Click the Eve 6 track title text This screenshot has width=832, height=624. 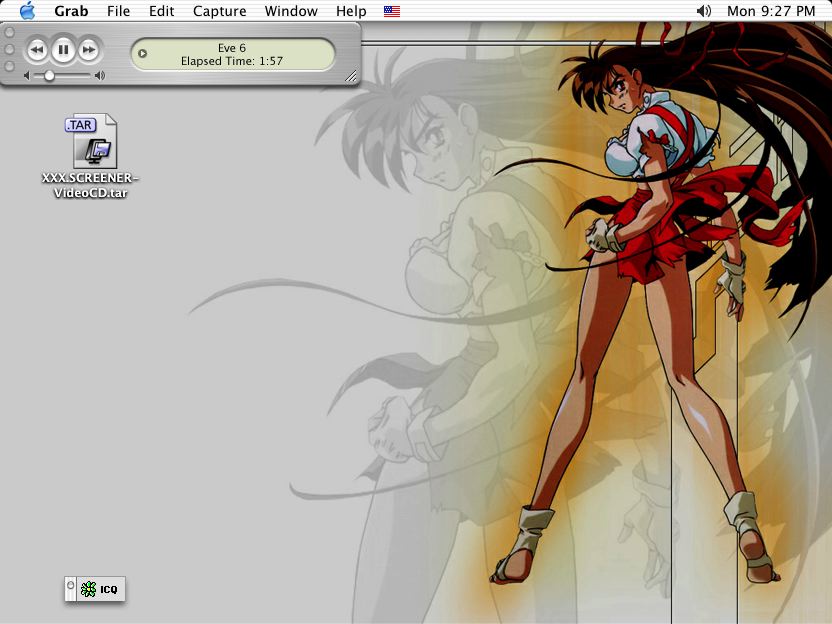[x=232, y=48]
